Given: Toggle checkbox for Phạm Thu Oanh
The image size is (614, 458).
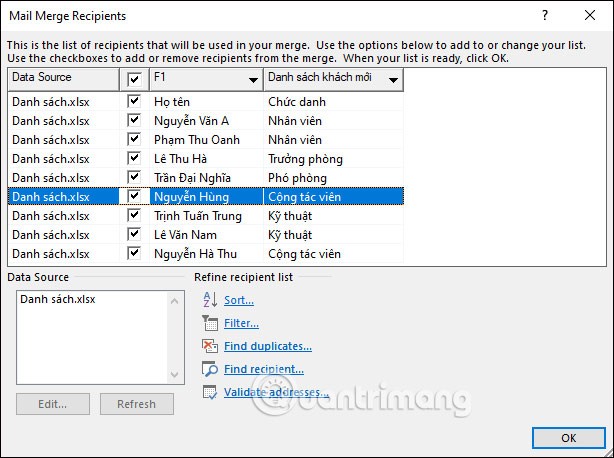Looking at the screenshot, I should click(134, 139).
